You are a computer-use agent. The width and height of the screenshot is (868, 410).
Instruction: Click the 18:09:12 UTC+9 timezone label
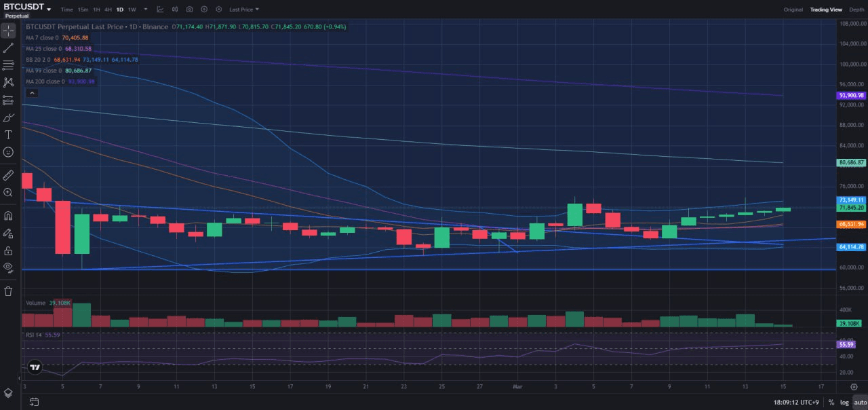pyautogui.click(x=795, y=403)
